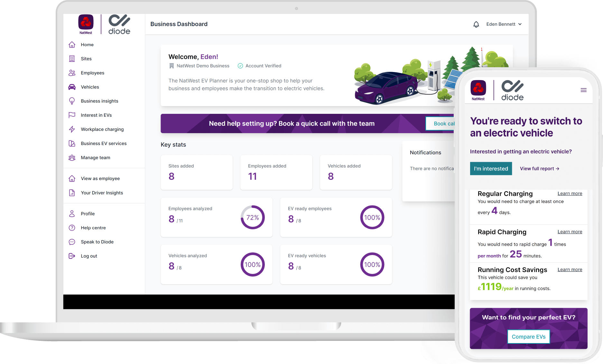Open Your Driver Insights page
603x364 pixels.
pyautogui.click(x=102, y=193)
